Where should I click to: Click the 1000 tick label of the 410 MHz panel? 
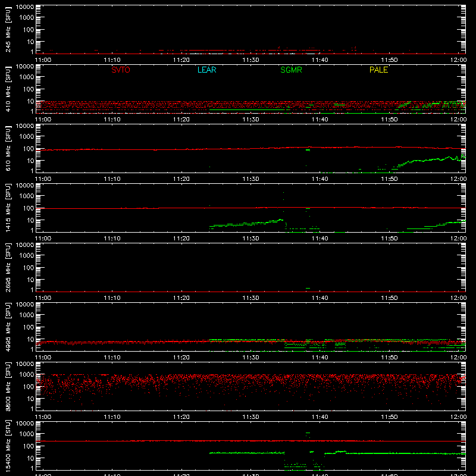pos(27,77)
